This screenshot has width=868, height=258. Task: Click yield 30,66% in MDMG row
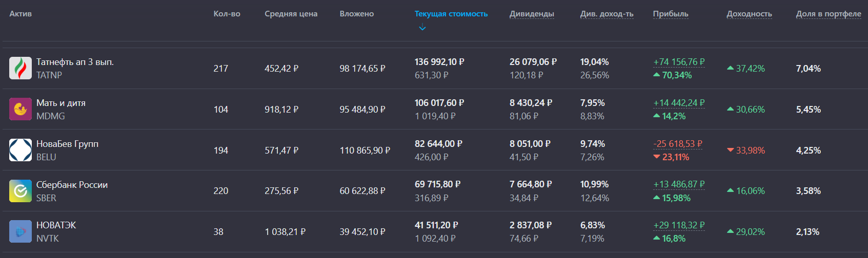(746, 109)
